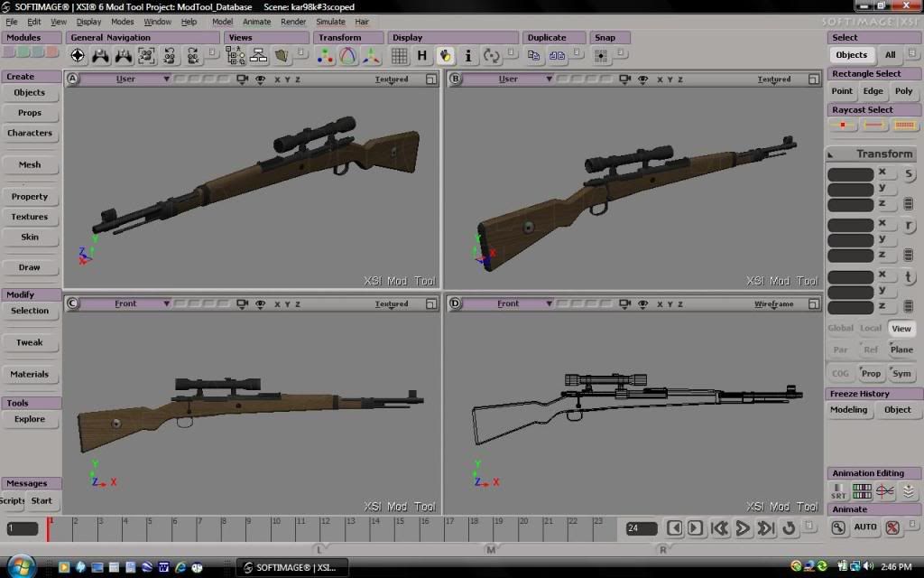Click the frame selection icon in General Navigation
924x578 pixels.
pyautogui.click(x=146, y=55)
